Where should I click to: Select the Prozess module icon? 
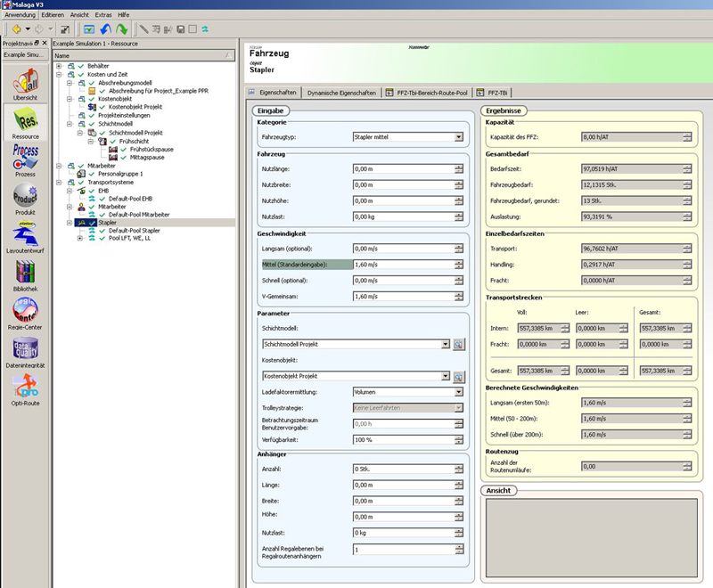(x=25, y=160)
